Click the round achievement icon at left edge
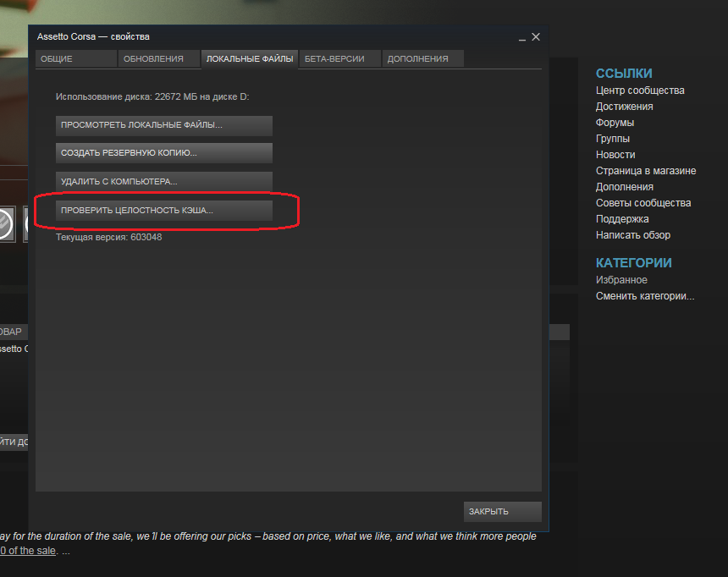Image resolution: width=728 pixels, height=577 pixels. click(7, 224)
